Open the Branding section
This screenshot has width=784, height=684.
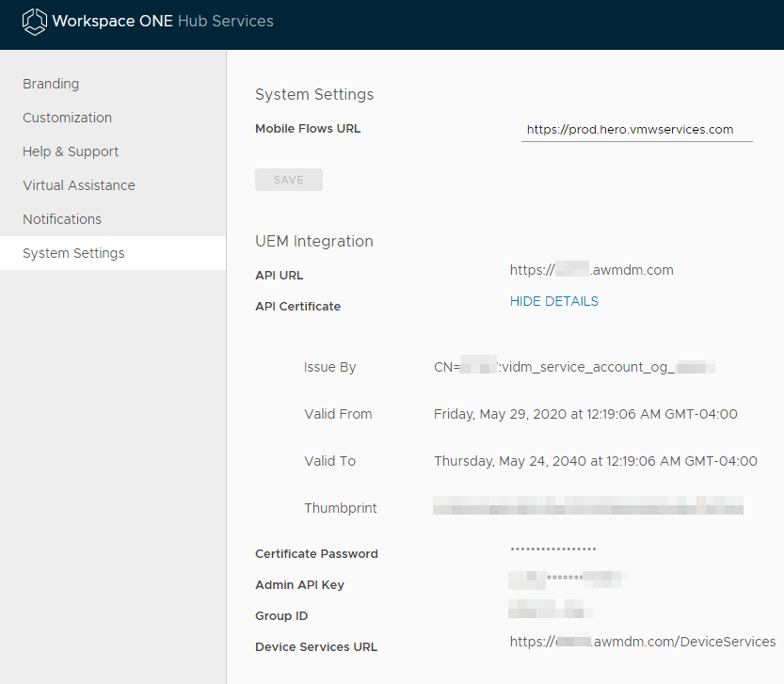pyautogui.click(x=51, y=84)
